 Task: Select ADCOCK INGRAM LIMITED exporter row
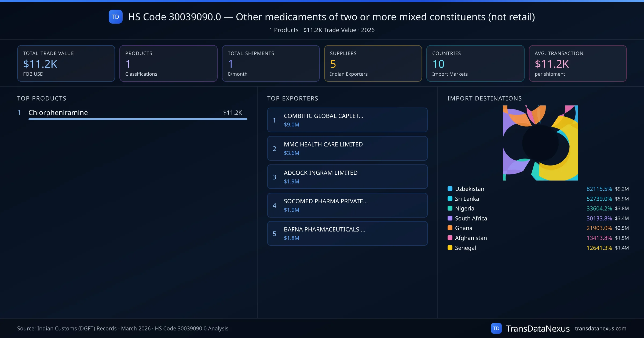click(x=347, y=177)
